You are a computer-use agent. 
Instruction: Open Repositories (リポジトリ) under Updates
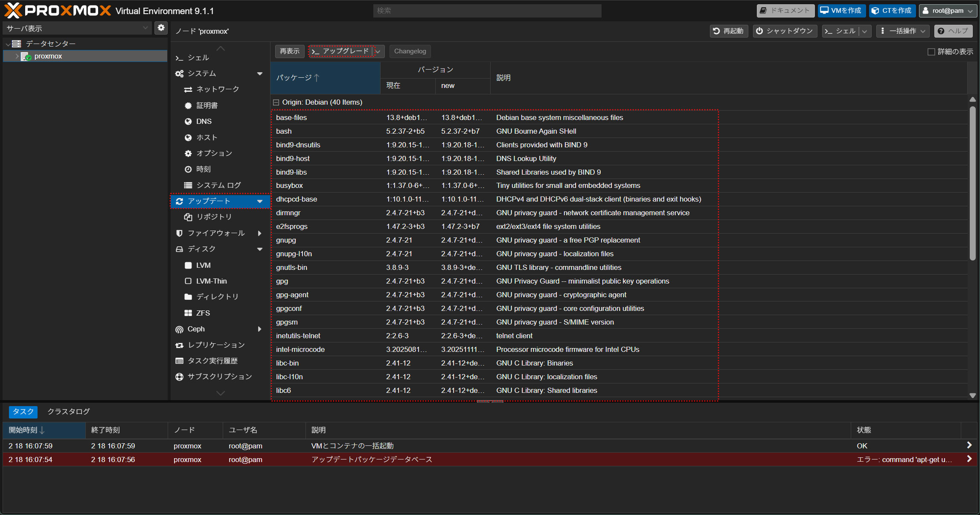click(214, 217)
